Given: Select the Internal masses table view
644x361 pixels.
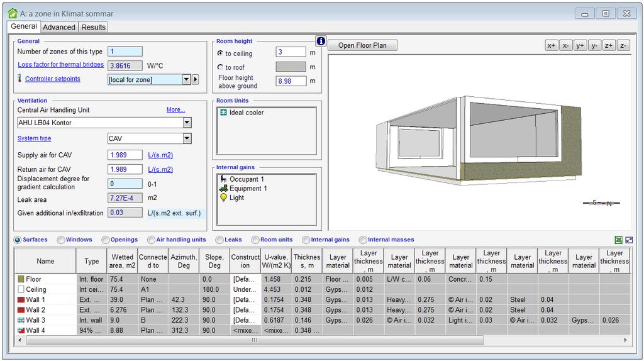Looking at the screenshot, I should point(363,240).
